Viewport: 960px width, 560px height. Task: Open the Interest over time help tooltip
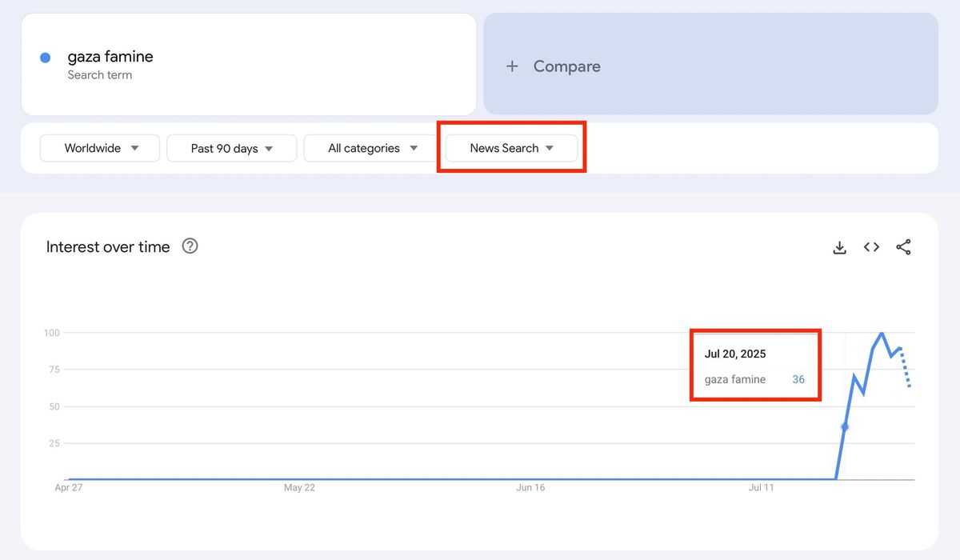[190, 246]
